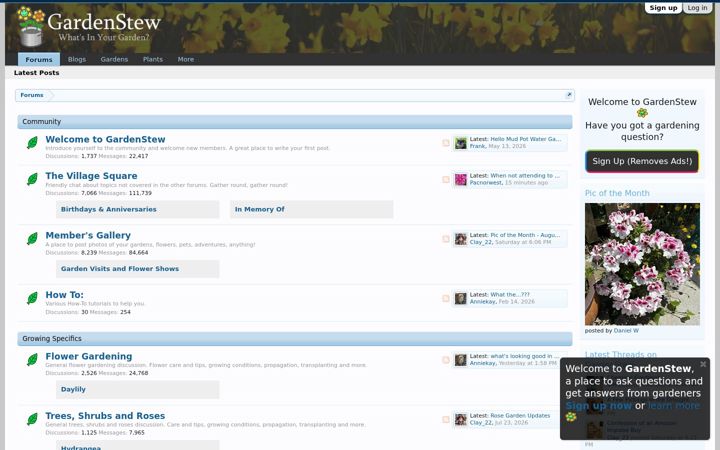The height and width of the screenshot is (450, 720).
Task: Click Sign up now link in popup
Action: tap(598, 406)
